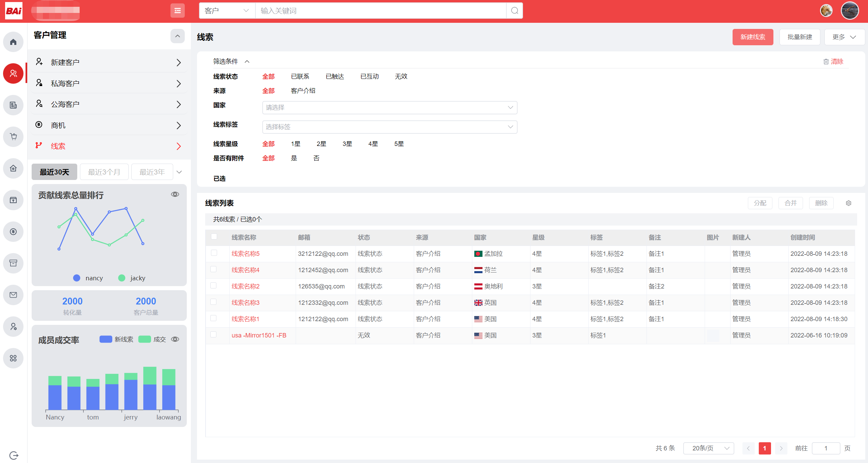Open the 20条/页 page size dropdown

click(708, 448)
